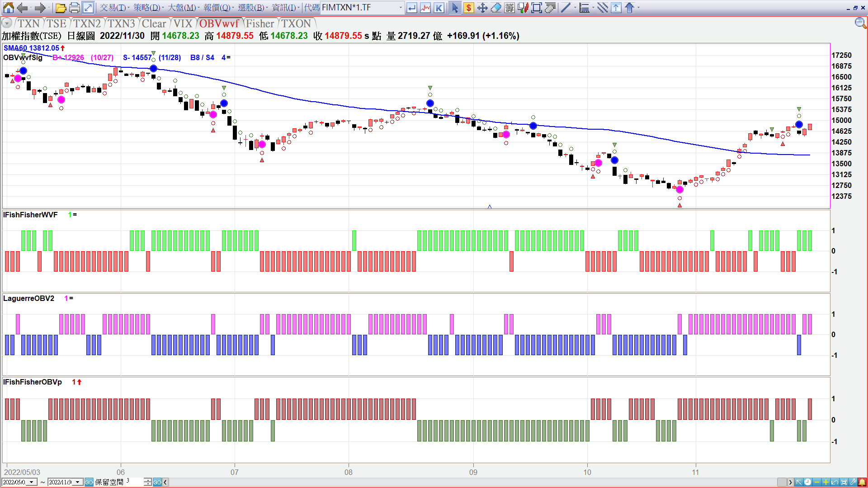Viewport: 868px width, 488px height.
Task: Click the 保留空間 number input field
Action: tap(134, 482)
